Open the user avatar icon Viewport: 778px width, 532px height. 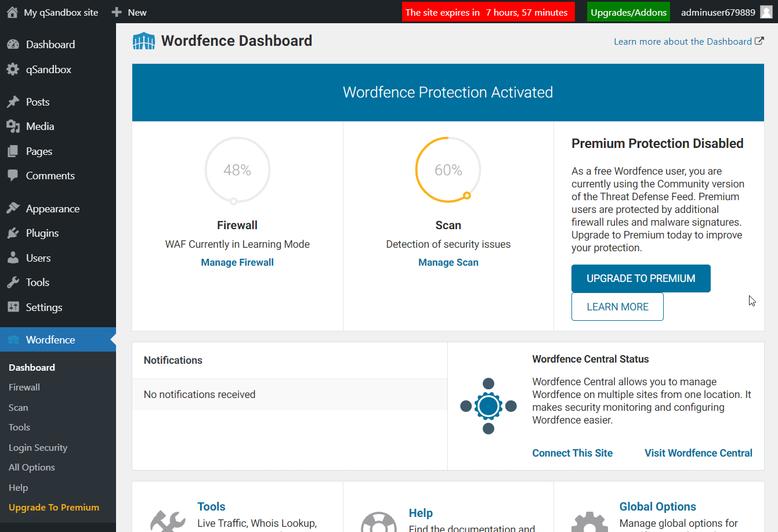pyautogui.click(x=766, y=12)
